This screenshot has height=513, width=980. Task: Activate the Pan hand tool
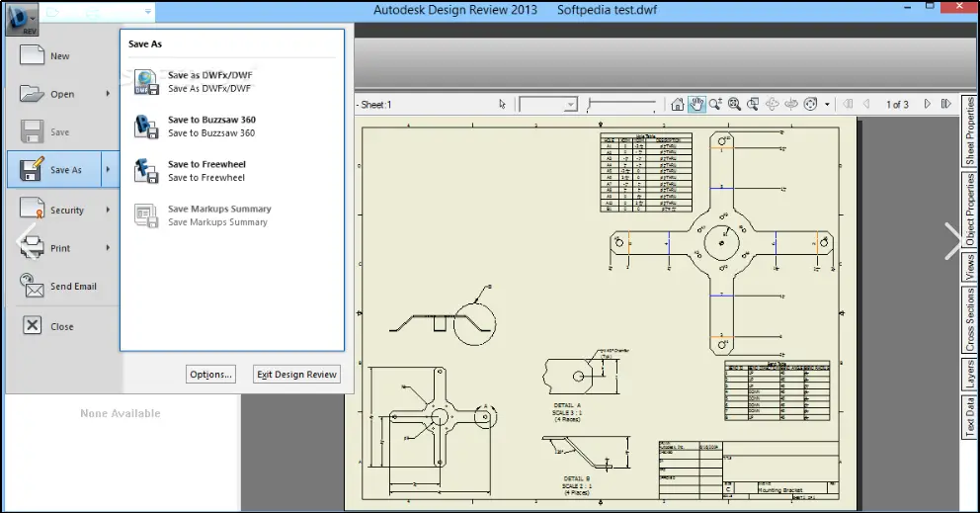(x=696, y=104)
